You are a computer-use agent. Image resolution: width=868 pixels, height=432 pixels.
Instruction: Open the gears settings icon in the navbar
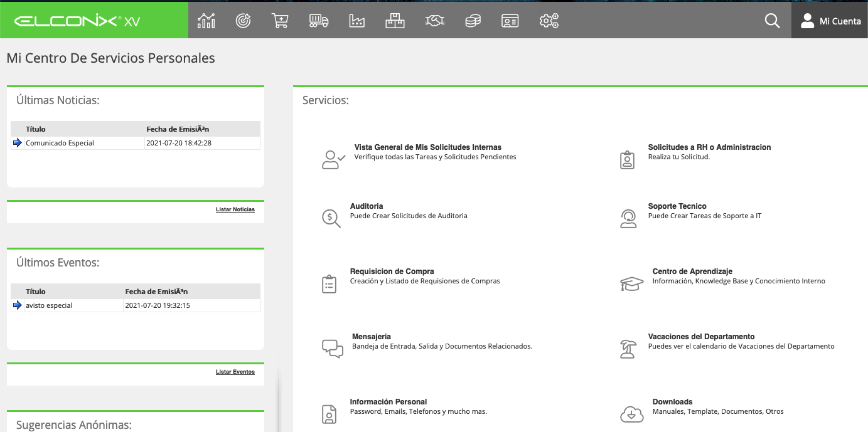[549, 21]
